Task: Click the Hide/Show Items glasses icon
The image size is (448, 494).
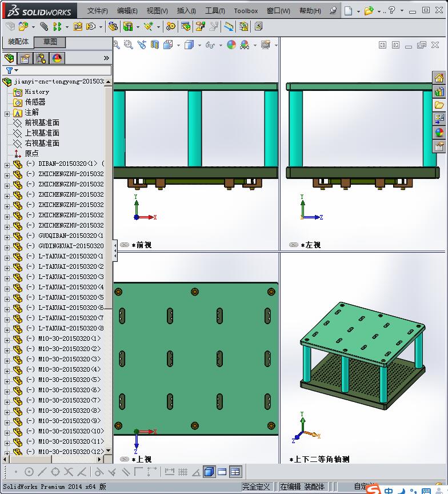Action: [210, 45]
